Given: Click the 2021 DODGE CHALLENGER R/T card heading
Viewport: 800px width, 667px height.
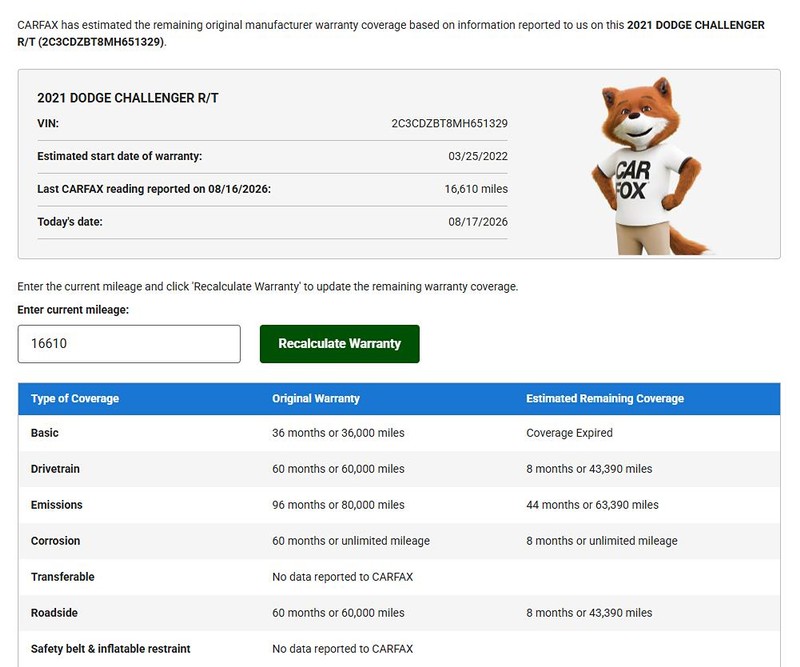Looking at the screenshot, I should (128, 98).
